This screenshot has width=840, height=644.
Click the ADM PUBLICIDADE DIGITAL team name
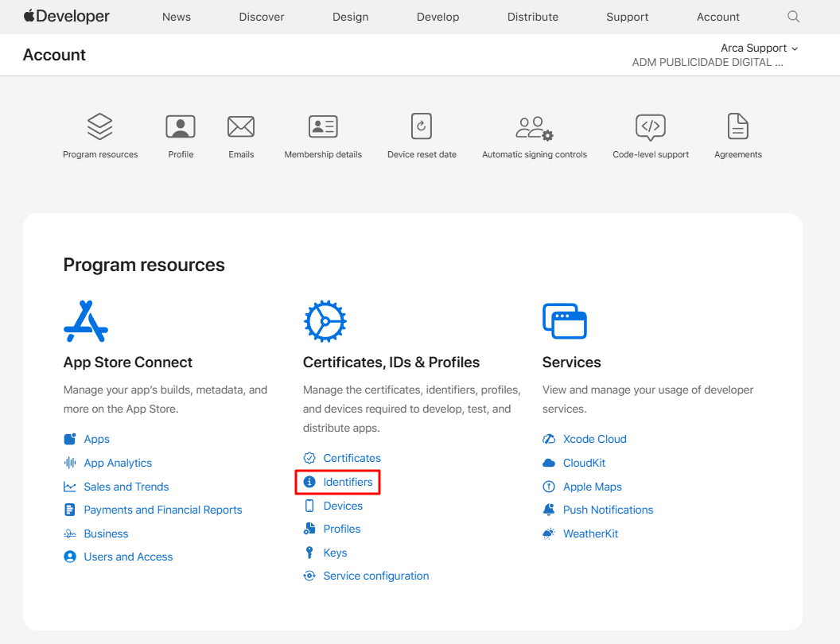(707, 62)
